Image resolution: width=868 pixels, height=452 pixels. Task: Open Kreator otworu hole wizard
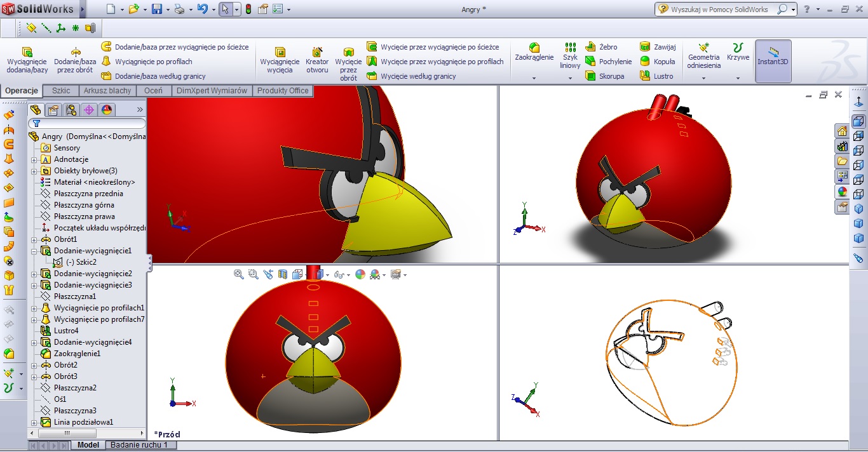pyautogui.click(x=317, y=61)
